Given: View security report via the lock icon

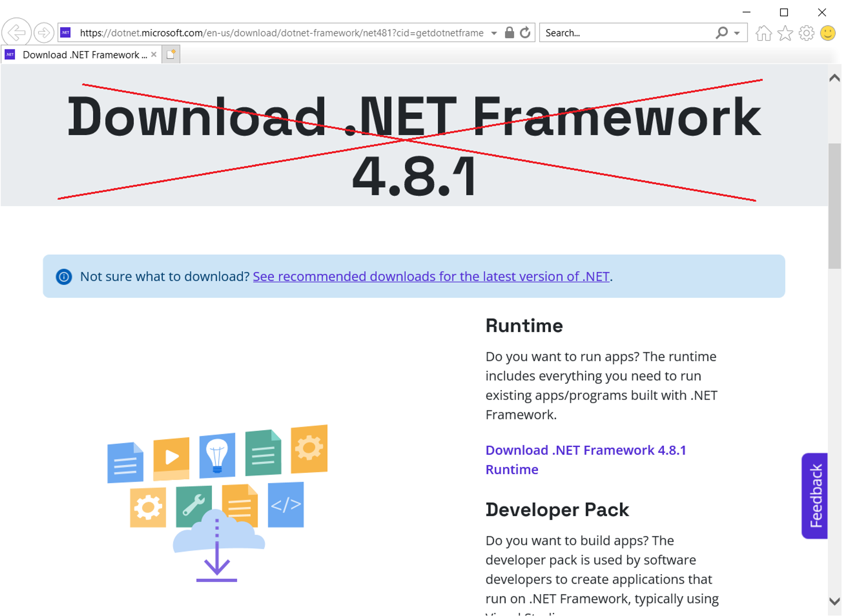Looking at the screenshot, I should click(509, 33).
